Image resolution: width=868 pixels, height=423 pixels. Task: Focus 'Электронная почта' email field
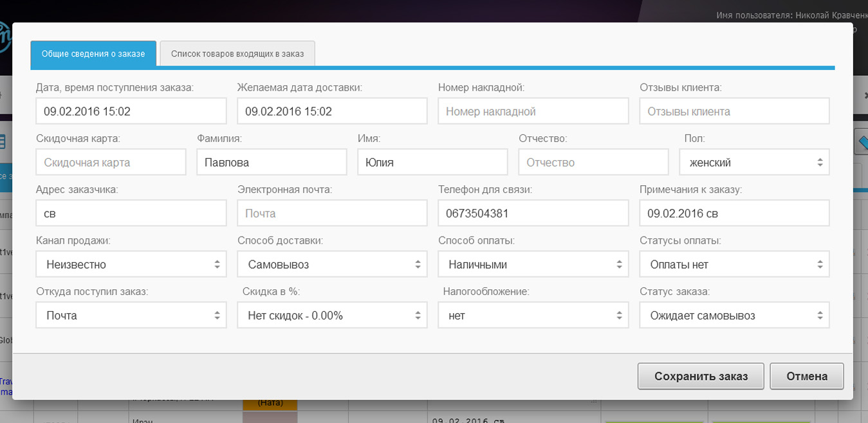coord(332,213)
